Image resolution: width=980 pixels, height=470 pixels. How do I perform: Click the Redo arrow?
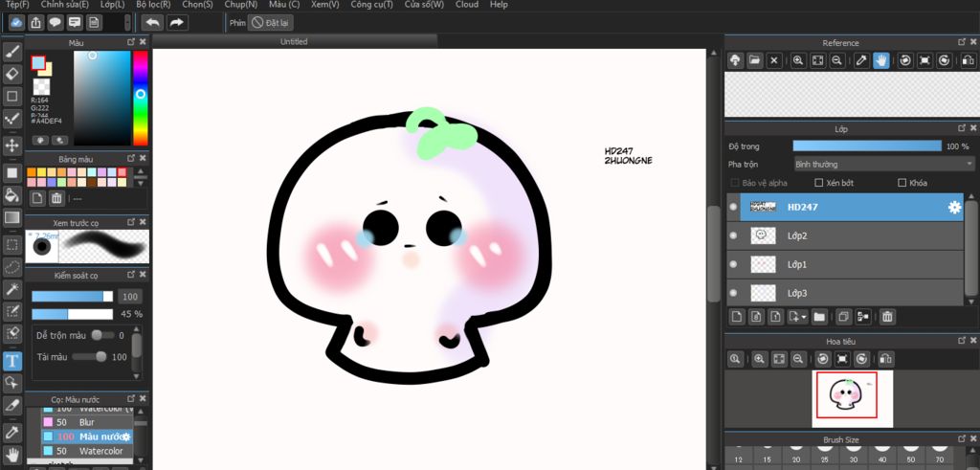[177, 23]
